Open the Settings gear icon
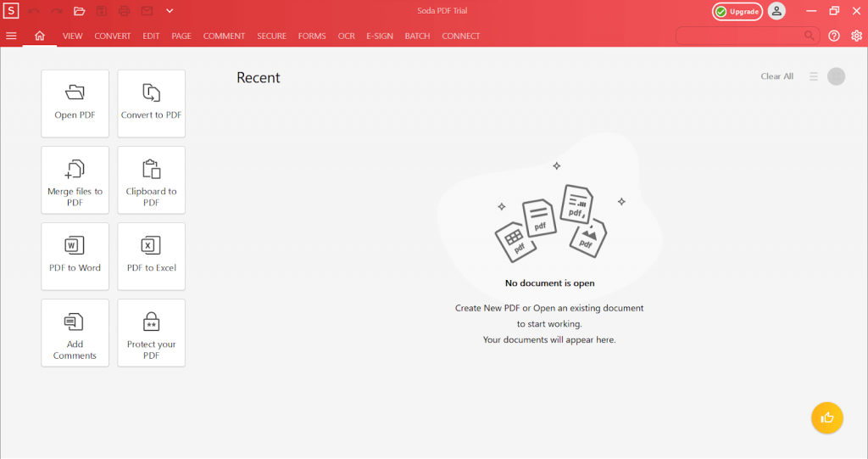Screen dimensions: 868x459 [856, 36]
